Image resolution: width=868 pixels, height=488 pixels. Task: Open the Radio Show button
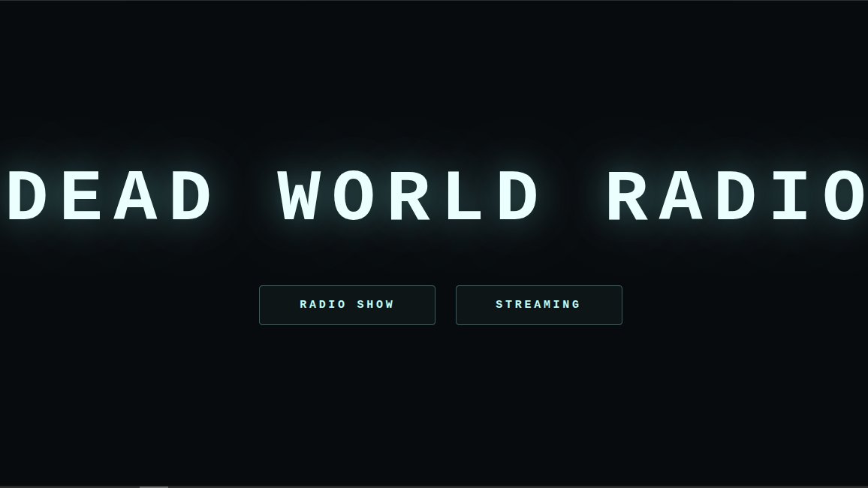[347, 305]
